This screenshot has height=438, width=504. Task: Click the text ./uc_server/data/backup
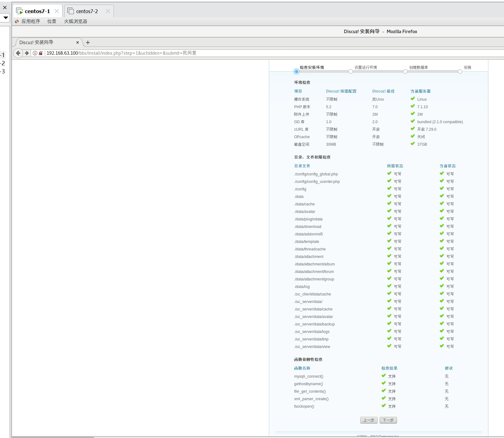(x=314, y=324)
